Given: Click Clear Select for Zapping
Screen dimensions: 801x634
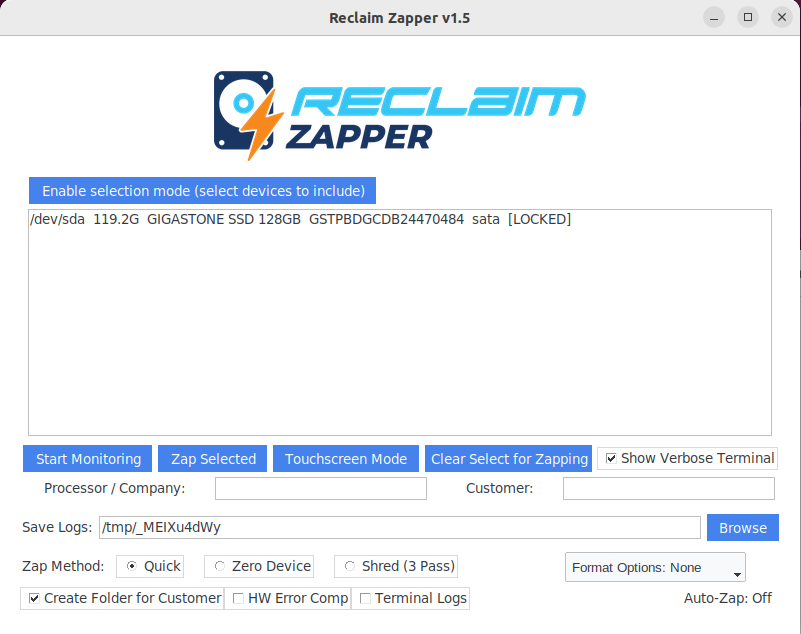Looking at the screenshot, I should (x=509, y=458).
